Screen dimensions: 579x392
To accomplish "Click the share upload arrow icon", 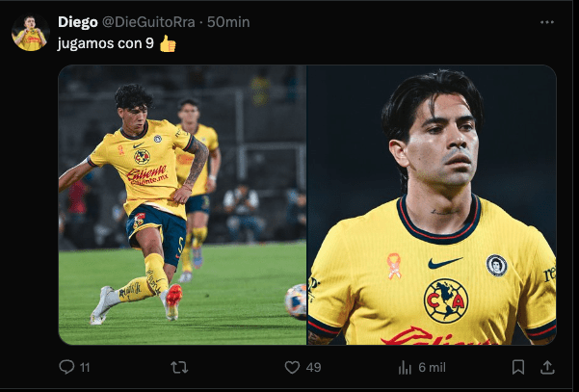I will 547,367.
